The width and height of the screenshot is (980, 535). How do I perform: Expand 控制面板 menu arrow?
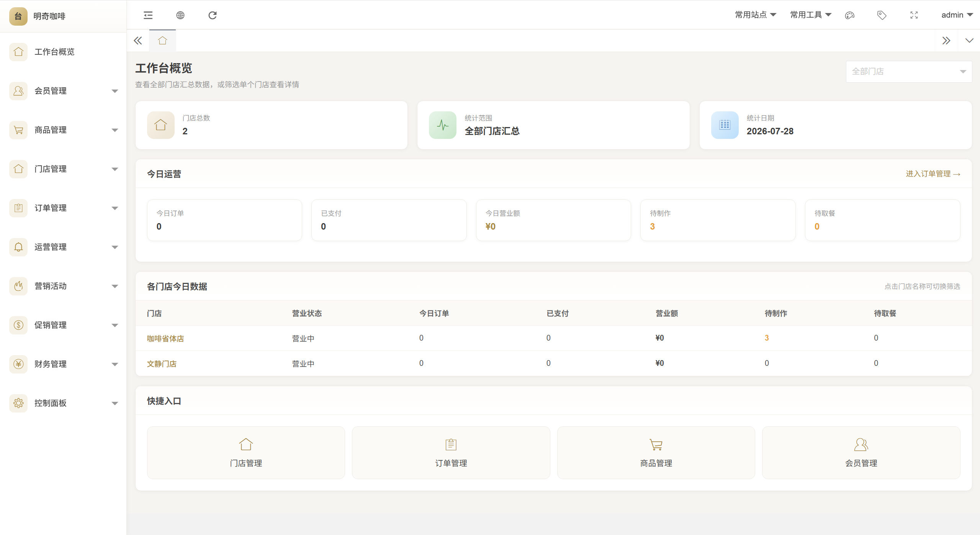coord(115,403)
